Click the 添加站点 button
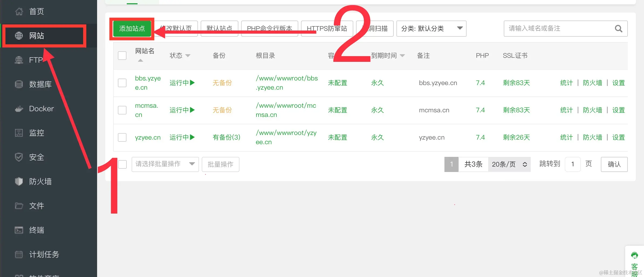This screenshot has height=277, width=644. pos(132,29)
